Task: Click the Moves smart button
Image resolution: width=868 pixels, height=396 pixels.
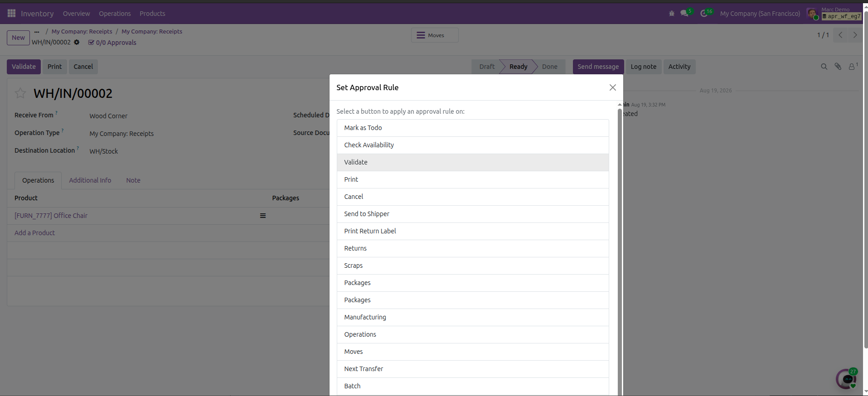Action: 435,35
